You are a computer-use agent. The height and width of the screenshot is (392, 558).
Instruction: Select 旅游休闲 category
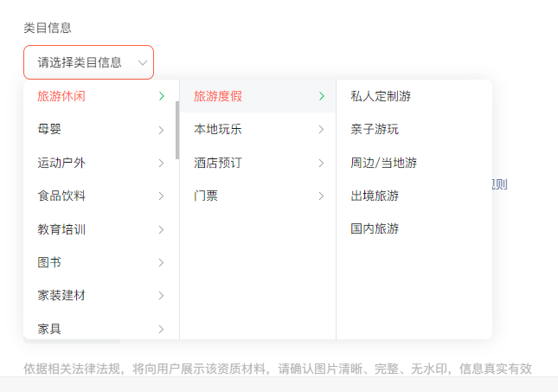[x=61, y=96]
